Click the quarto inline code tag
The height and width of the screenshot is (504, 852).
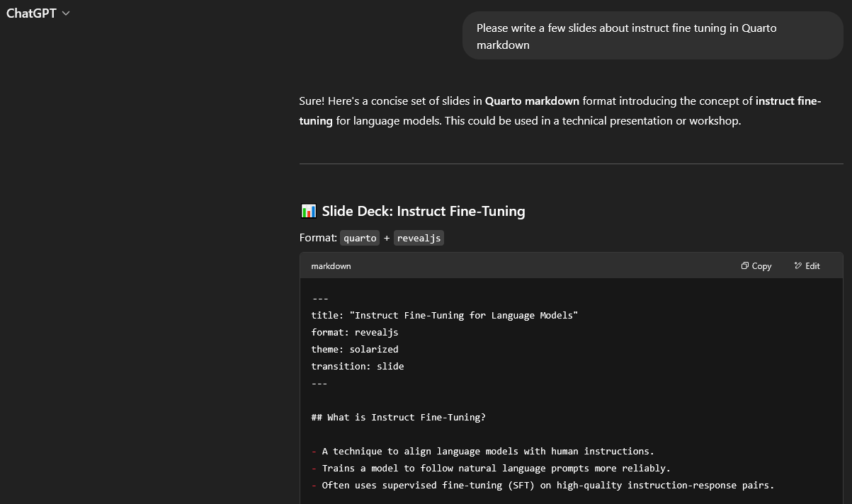[x=360, y=238]
